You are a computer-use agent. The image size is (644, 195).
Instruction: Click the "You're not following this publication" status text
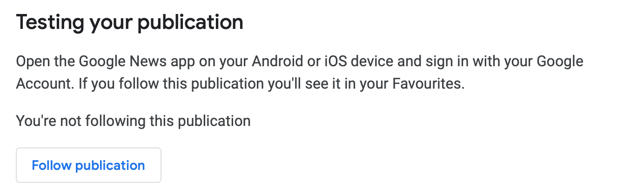point(134,121)
